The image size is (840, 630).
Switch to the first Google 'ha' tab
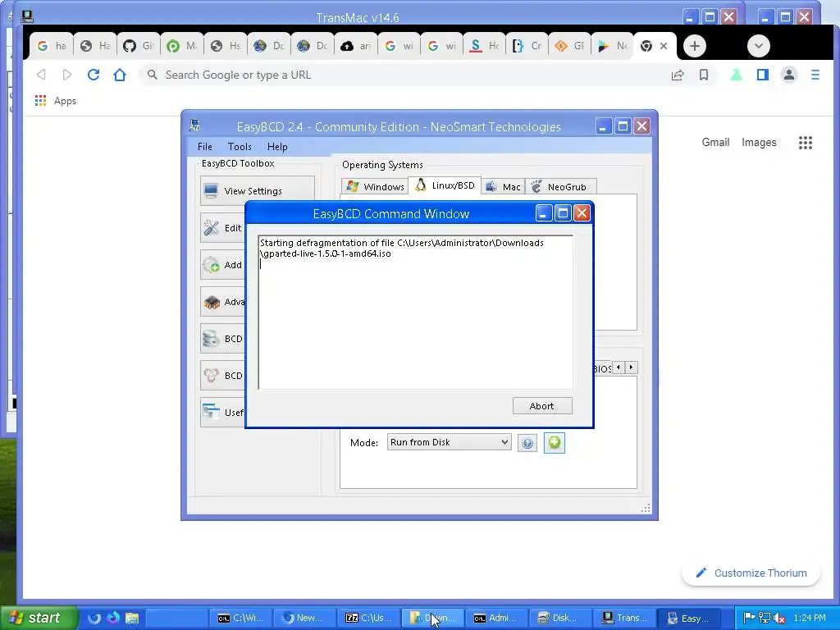click(52, 46)
